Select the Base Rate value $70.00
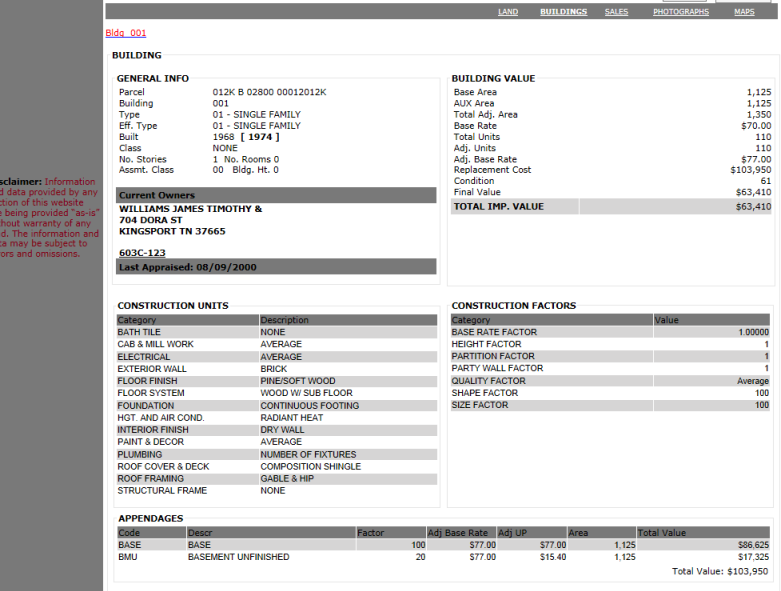Screen dimensions: 781x591 tap(756, 126)
